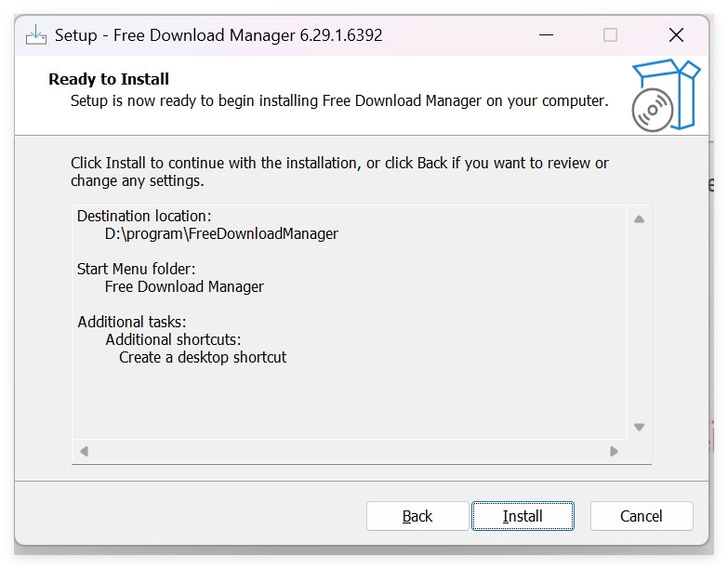Click the "Ready to Install" heading

[109, 80]
